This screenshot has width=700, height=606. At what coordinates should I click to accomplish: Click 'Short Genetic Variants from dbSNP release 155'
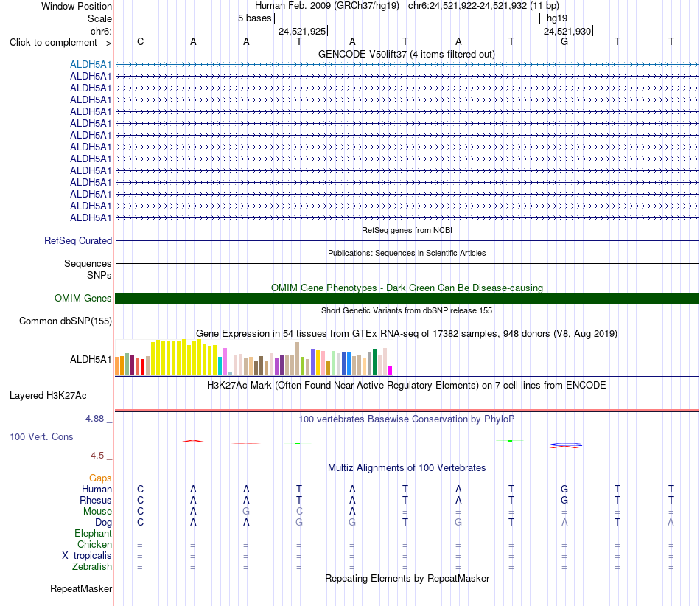(407, 310)
